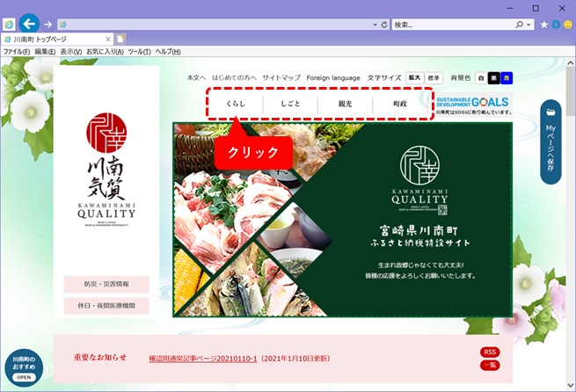
Task: Open the 防災・災害情報 button
Action: click(106, 284)
